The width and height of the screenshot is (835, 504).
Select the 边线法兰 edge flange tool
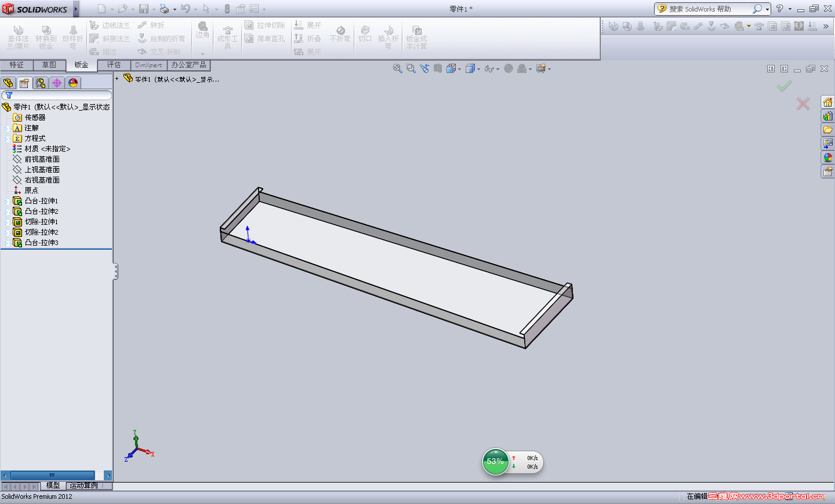tap(110, 25)
